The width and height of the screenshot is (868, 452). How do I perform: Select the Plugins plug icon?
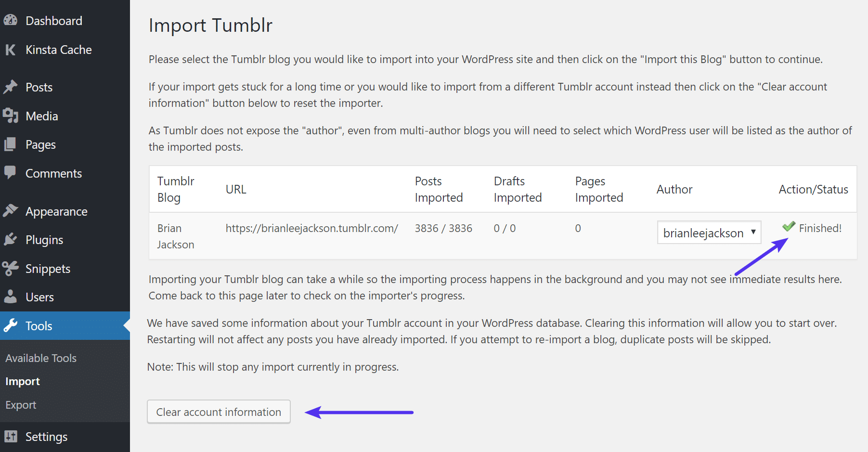point(11,239)
